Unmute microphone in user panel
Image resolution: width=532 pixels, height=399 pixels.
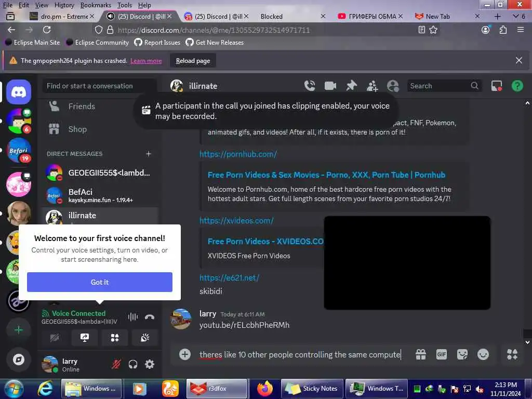[x=116, y=364]
